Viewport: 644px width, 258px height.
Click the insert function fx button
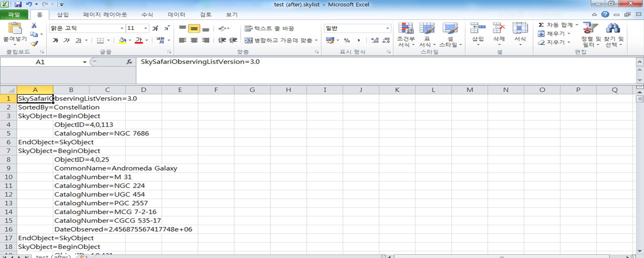click(129, 62)
